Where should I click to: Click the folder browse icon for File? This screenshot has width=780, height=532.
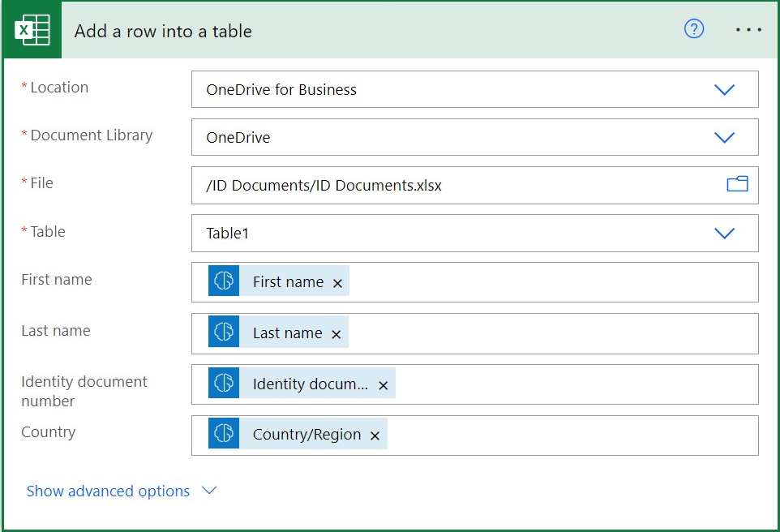tap(737, 184)
